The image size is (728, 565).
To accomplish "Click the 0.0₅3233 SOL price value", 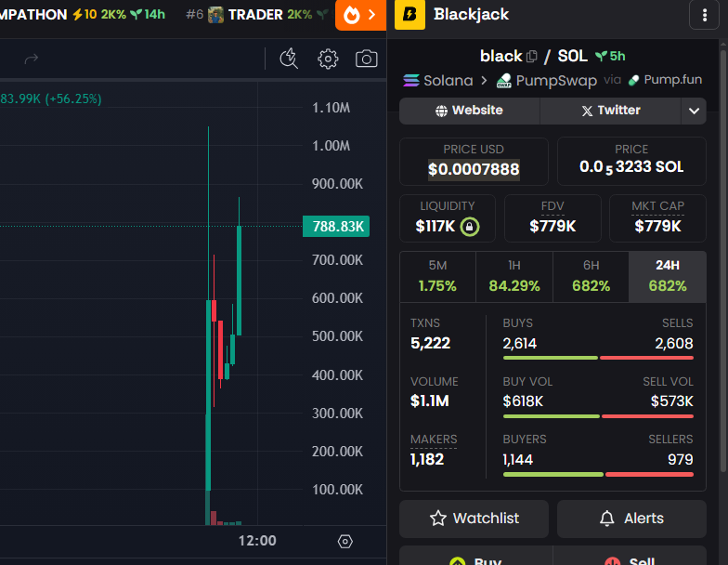I will tap(631, 167).
